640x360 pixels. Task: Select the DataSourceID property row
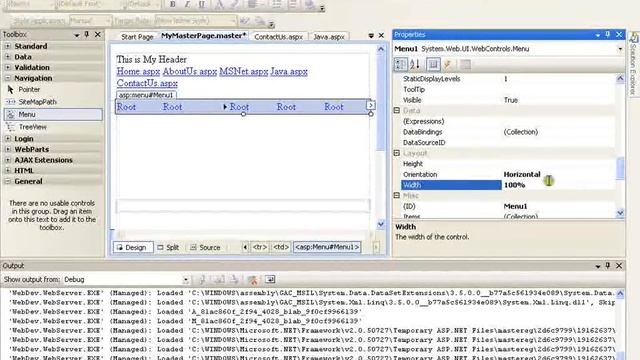pyautogui.click(x=508, y=142)
